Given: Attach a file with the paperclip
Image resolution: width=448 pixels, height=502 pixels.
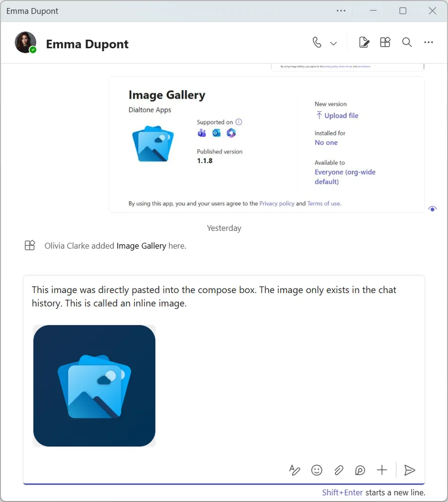Looking at the screenshot, I should (x=338, y=470).
